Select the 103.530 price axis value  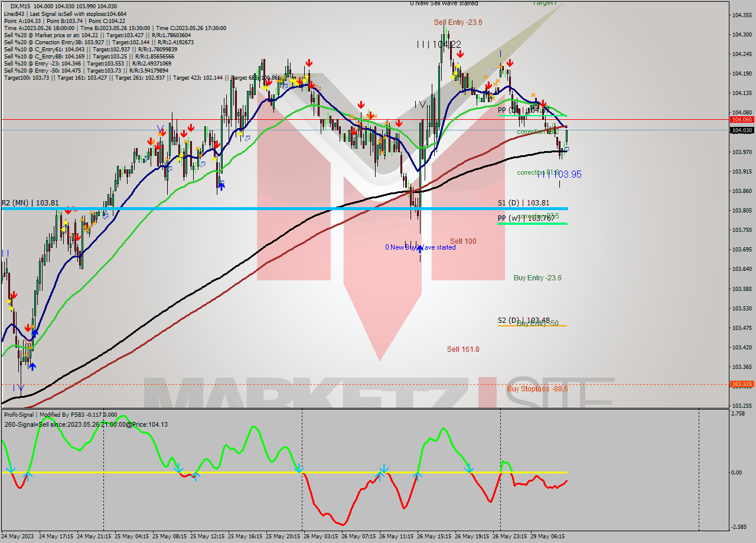coord(742,309)
